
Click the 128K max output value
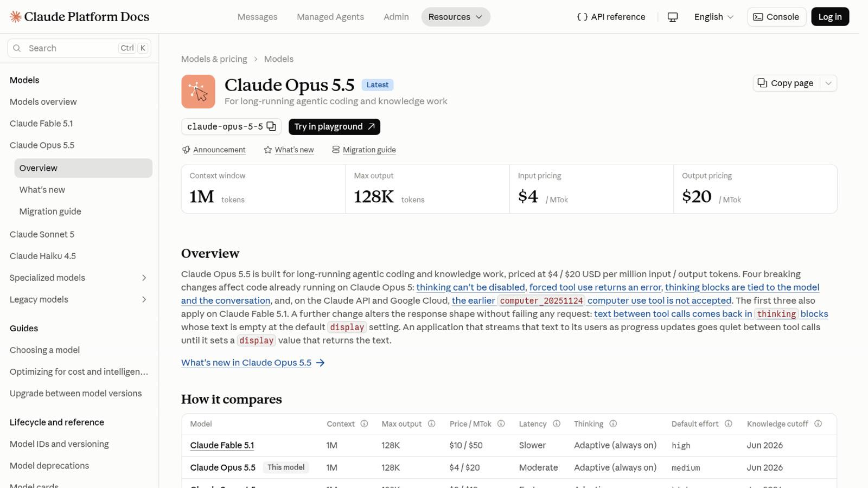click(x=374, y=197)
